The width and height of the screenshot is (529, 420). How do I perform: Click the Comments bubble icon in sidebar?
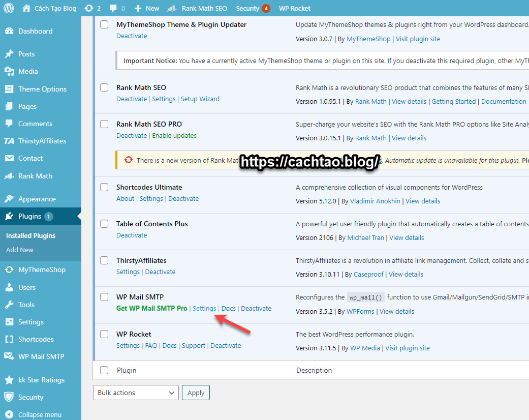(x=10, y=124)
